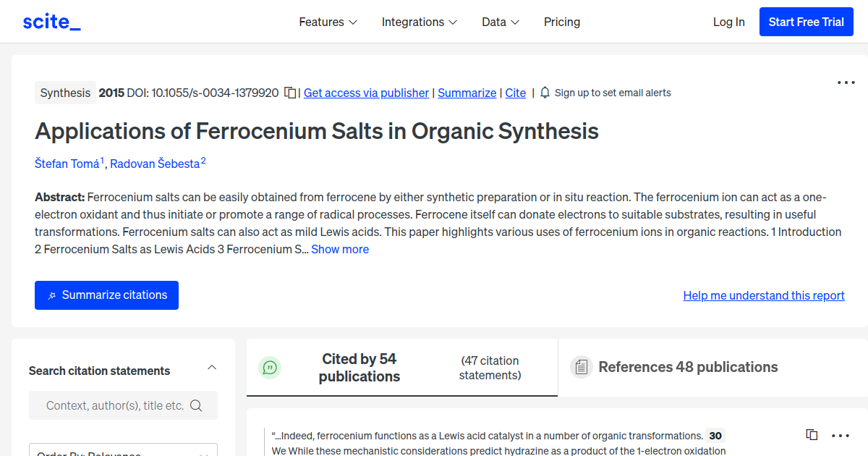This screenshot has height=456, width=868.
Task: Go to the scite_ logo home
Action: [x=52, y=22]
